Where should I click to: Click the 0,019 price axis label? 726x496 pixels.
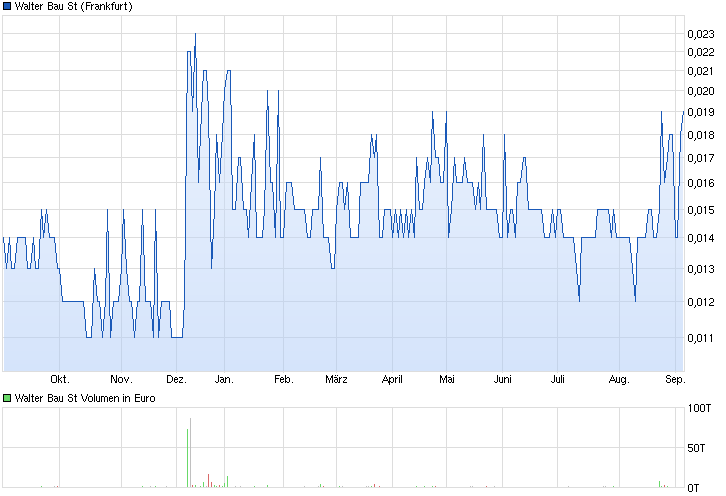tap(701, 112)
